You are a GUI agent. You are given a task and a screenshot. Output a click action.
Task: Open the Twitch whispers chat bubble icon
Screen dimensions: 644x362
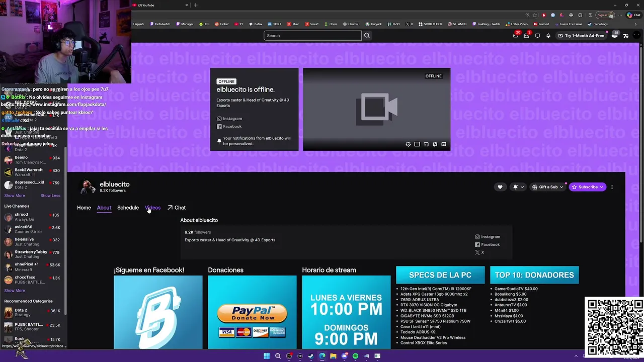537,36
